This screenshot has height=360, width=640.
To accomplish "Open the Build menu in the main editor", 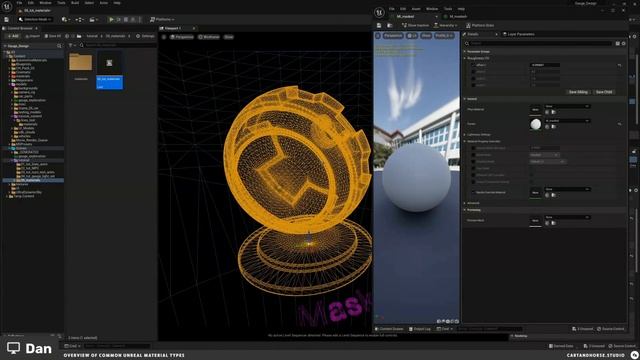I will click(75, 3).
